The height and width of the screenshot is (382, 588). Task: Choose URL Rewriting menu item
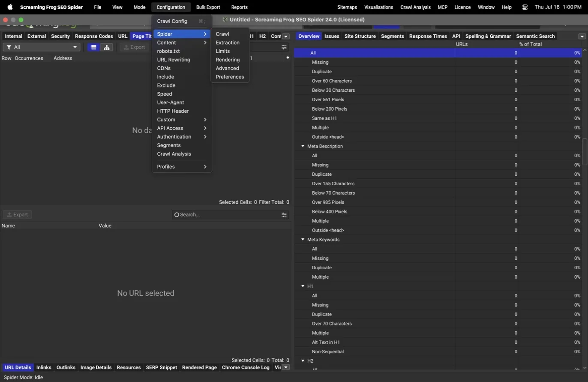(182, 60)
